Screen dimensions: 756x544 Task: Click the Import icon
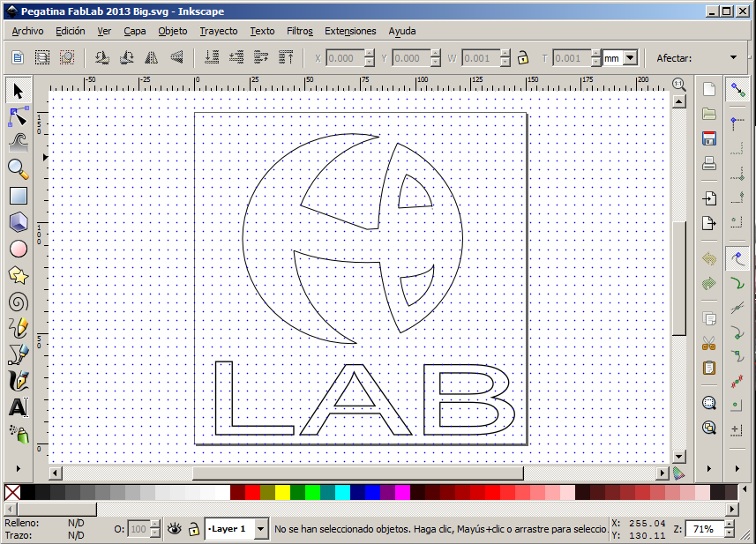708,198
